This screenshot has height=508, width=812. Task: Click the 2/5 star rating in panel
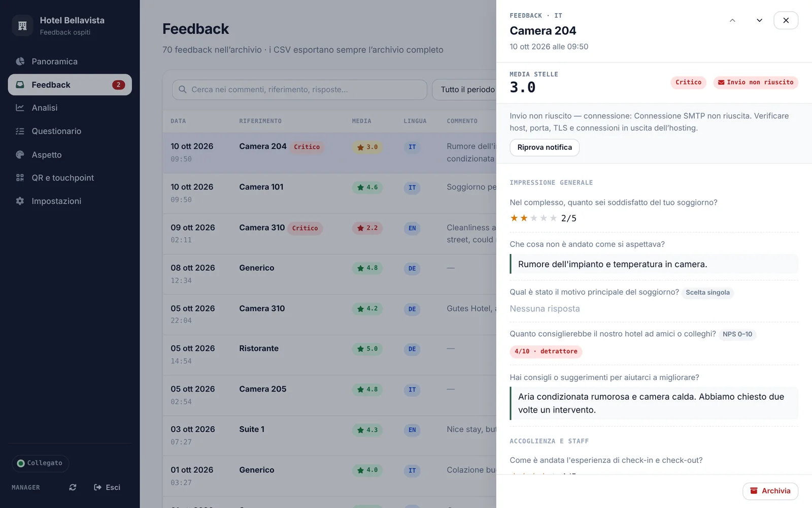(x=543, y=218)
